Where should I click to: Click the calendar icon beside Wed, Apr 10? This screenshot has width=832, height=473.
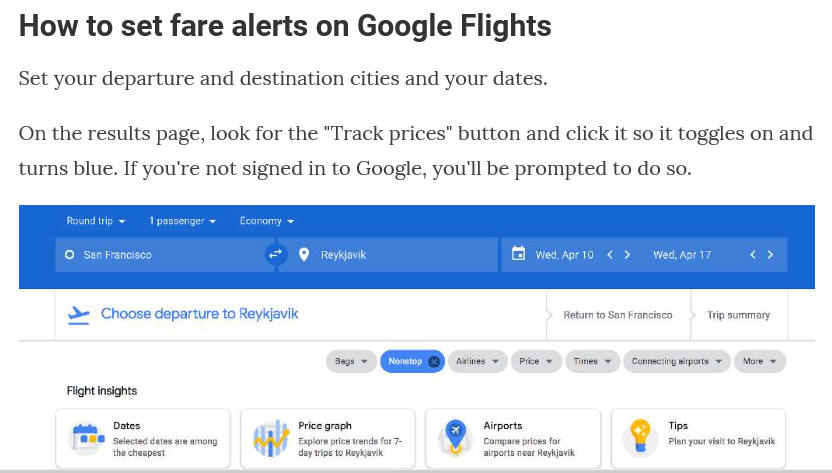518,254
